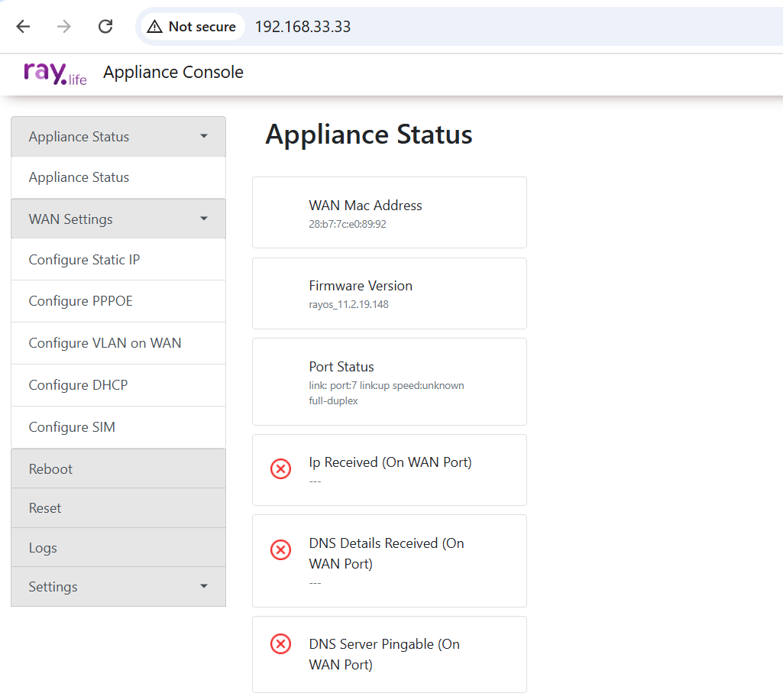
Task: Expand the Settings sidebar section
Action: point(118,587)
